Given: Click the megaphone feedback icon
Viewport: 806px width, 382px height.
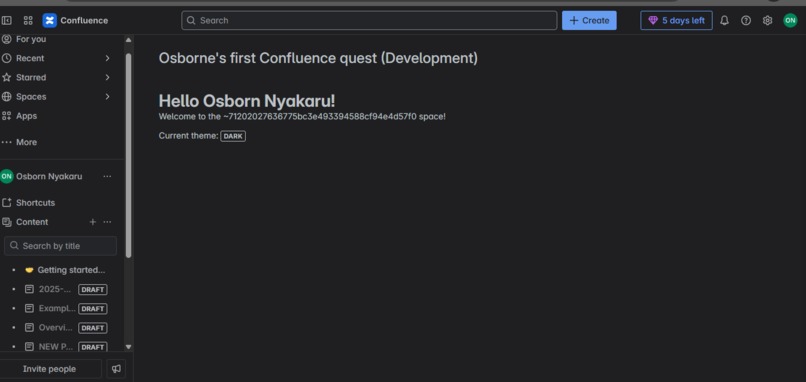Looking at the screenshot, I should tap(116, 369).
